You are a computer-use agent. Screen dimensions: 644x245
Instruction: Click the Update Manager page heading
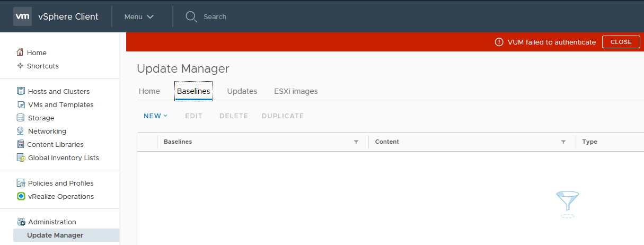[183, 68]
